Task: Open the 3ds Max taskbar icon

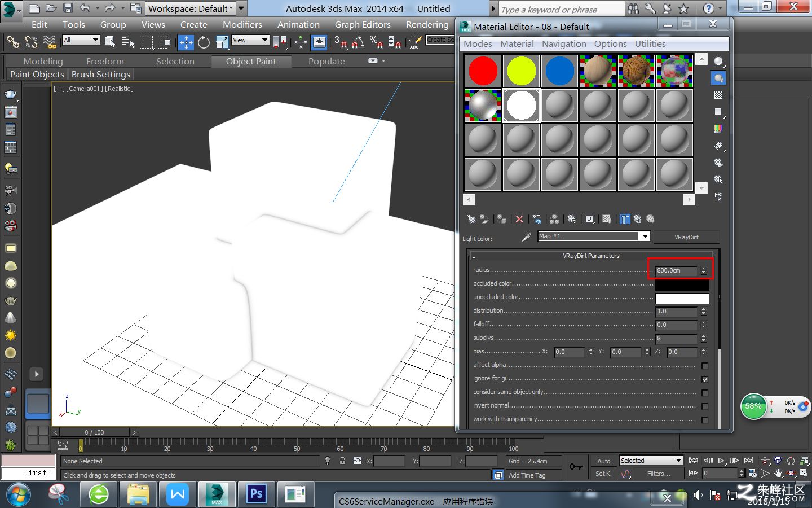Action: [217, 494]
